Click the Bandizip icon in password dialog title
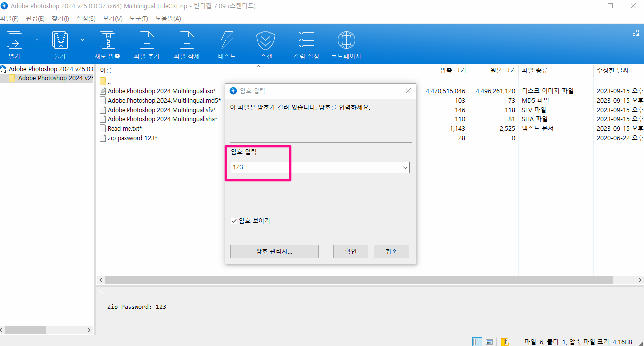 point(233,91)
